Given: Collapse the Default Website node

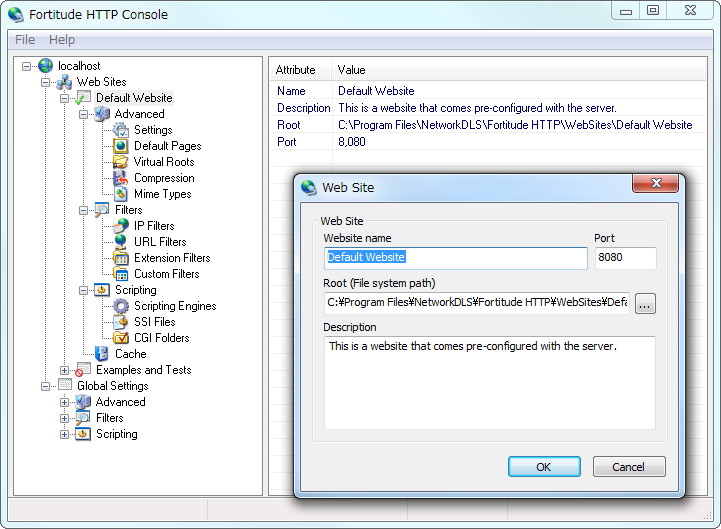Looking at the screenshot, I should click(64, 98).
